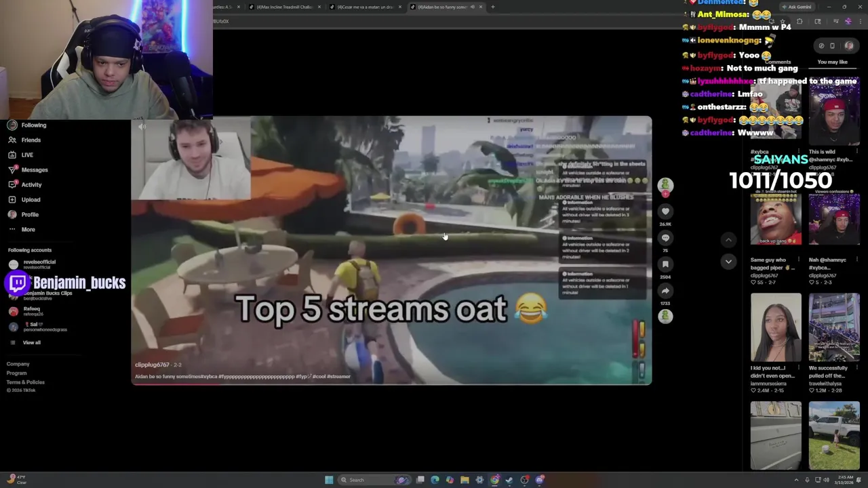Show hidden system tray icons

(796, 480)
